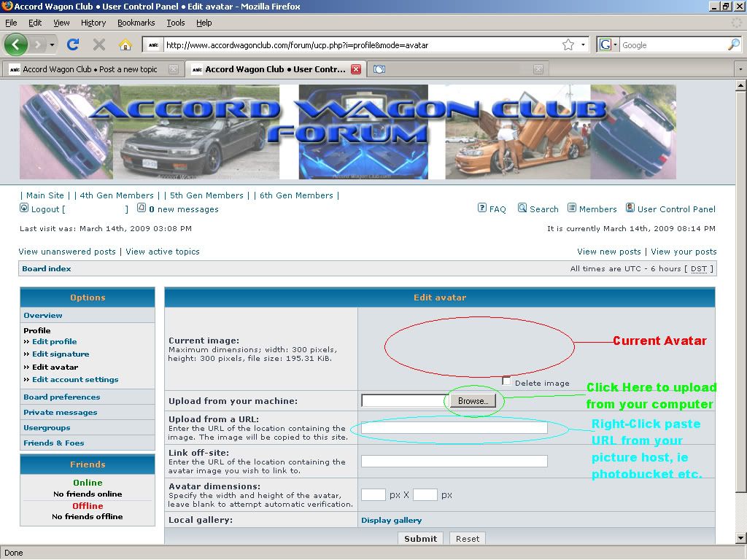747x560 pixels.
Task: Open the Bookmarks menu
Action: click(136, 23)
